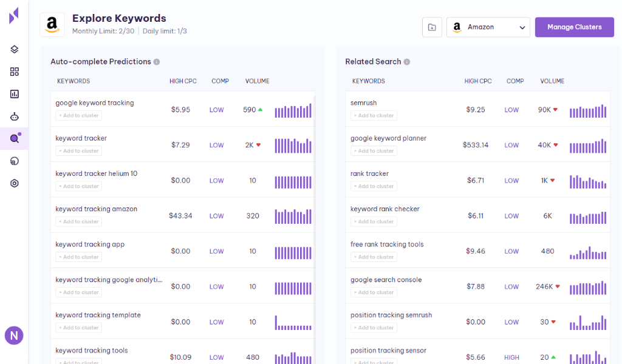This screenshot has width=622, height=364.
Task: Click the 'Daily limit: 1/3' text
Action: [165, 31]
